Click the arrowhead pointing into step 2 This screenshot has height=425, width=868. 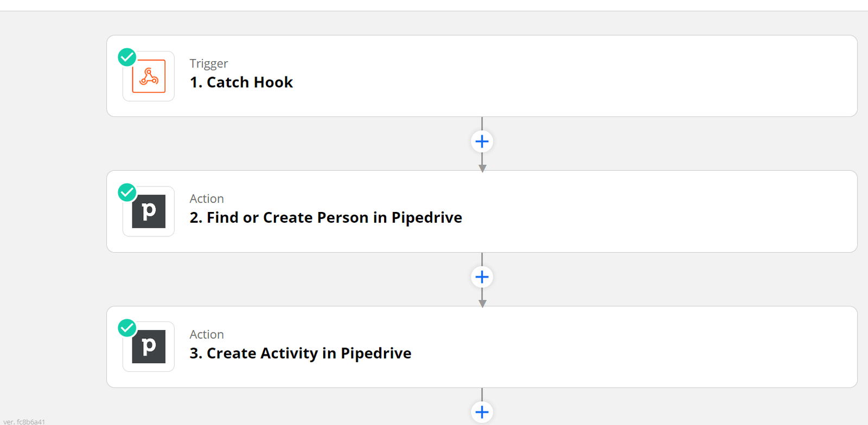coord(482,169)
